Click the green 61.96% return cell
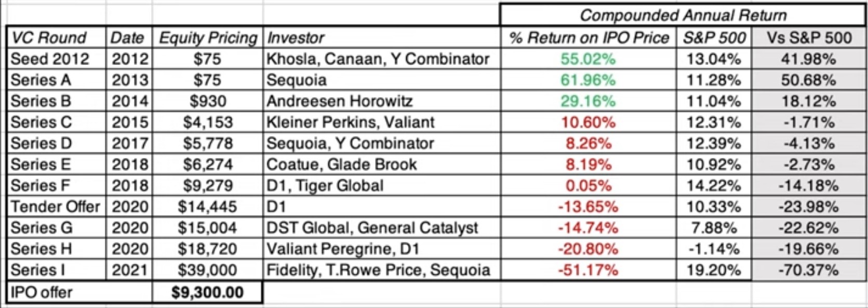Image resolution: width=868 pixels, height=308 pixels. (588, 80)
